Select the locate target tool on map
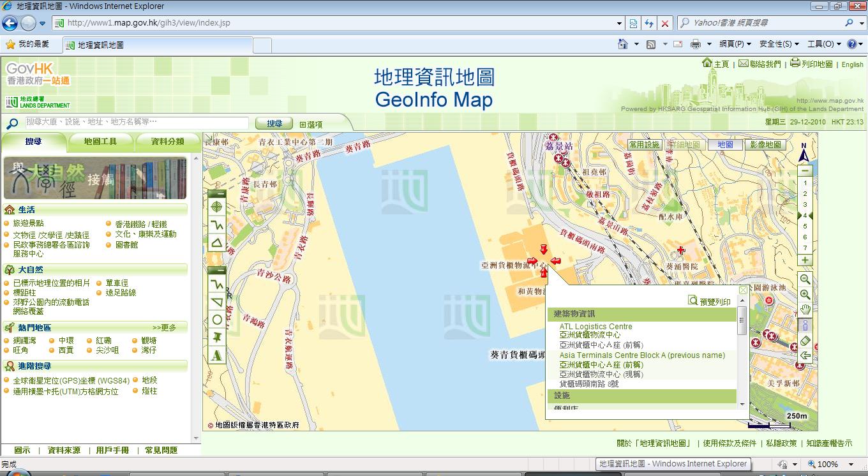The image size is (868, 476). [x=217, y=207]
